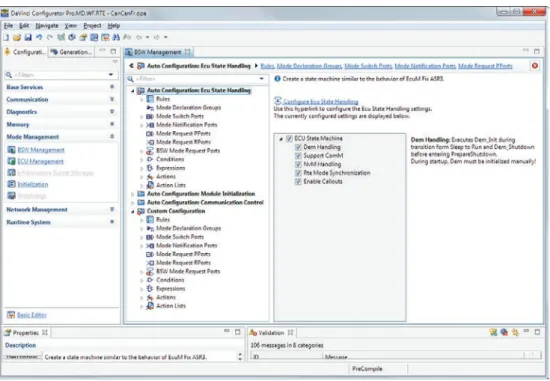The width and height of the screenshot is (550, 381).
Task: Select Mode Request PPorts under Auto Configuration: Ecu State Handling
Action: 183,133
